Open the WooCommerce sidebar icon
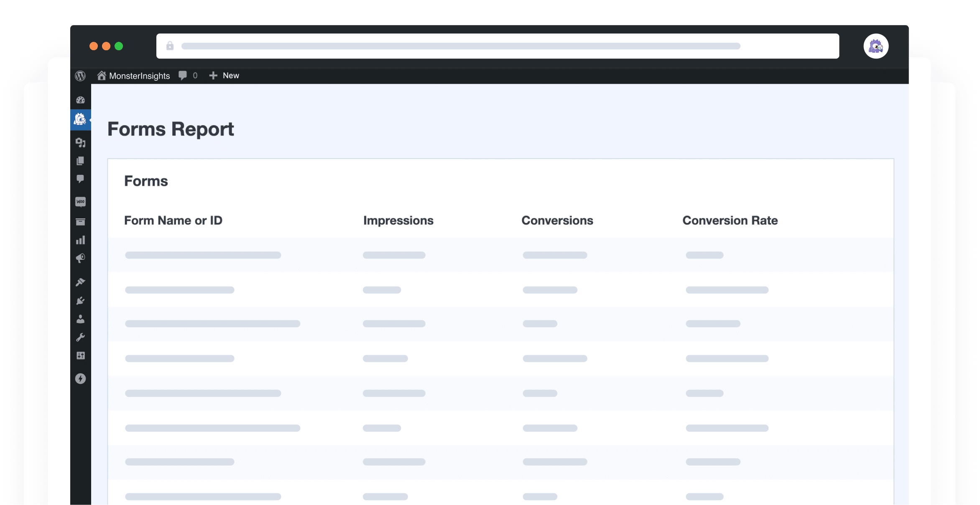 coord(80,202)
